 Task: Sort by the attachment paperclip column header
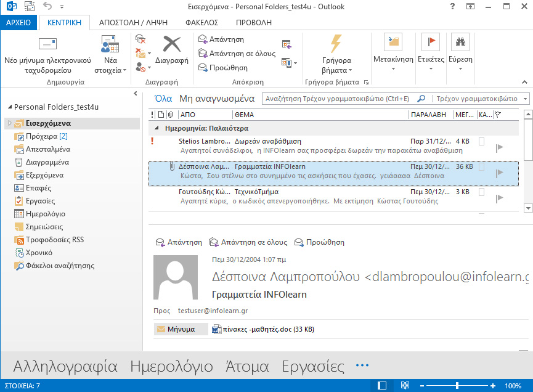(x=170, y=115)
